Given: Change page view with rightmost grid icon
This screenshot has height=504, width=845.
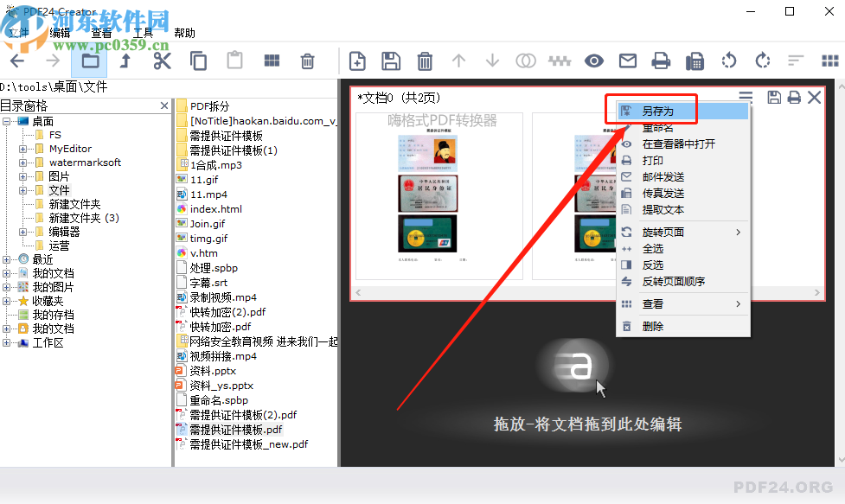Looking at the screenshot, I should 830,61.
